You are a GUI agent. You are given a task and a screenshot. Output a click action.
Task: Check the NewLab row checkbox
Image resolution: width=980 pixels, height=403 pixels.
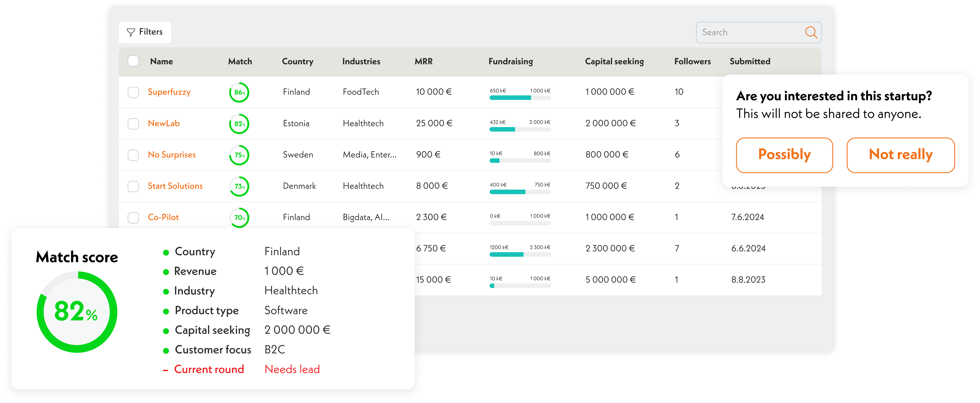[133, 124]
